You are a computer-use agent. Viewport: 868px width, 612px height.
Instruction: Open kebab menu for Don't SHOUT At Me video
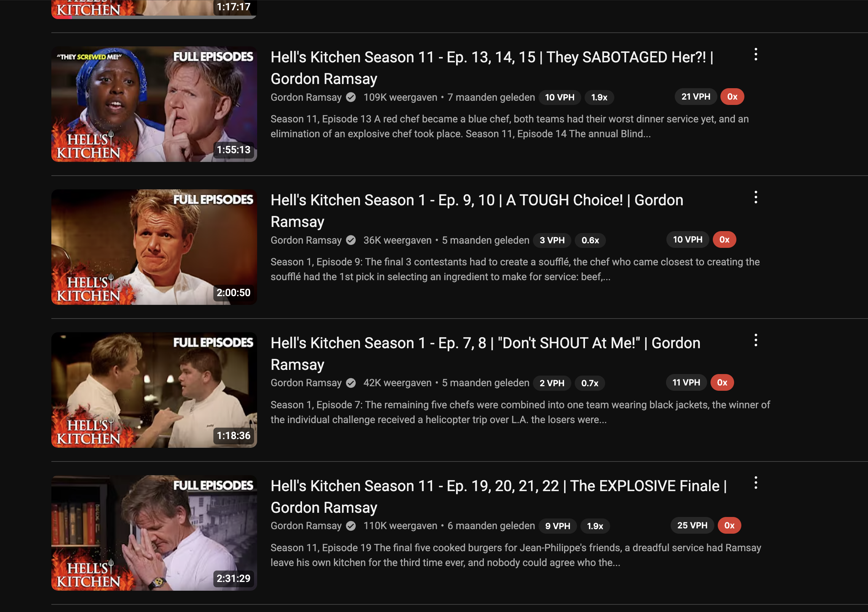click(x=756, y=340)
